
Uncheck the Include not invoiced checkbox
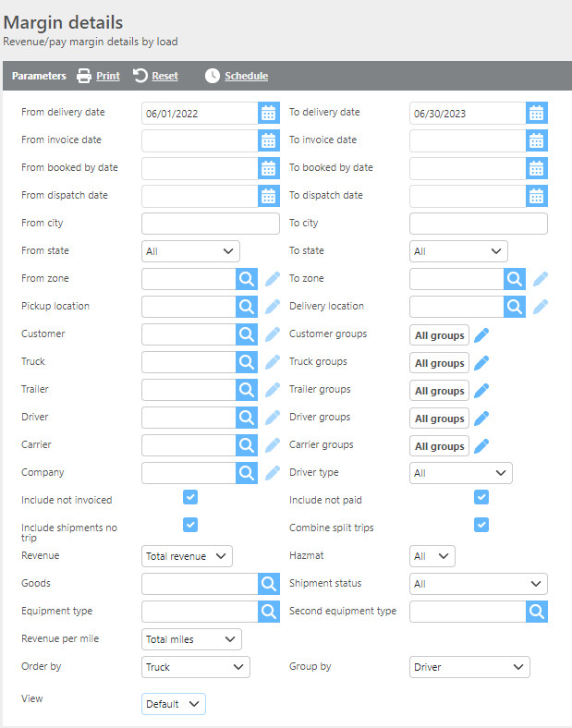point(190,497)
